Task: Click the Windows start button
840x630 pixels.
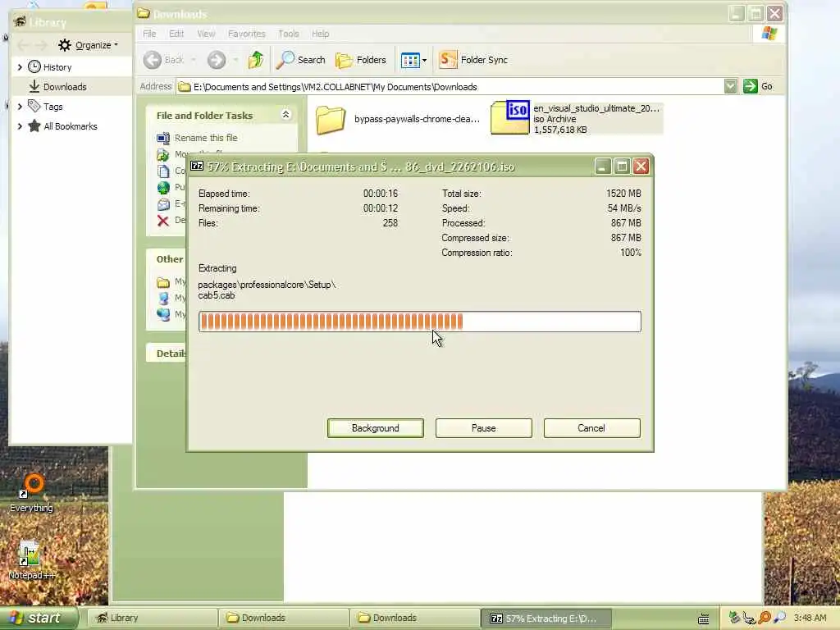Action: (x=38, y=618)
